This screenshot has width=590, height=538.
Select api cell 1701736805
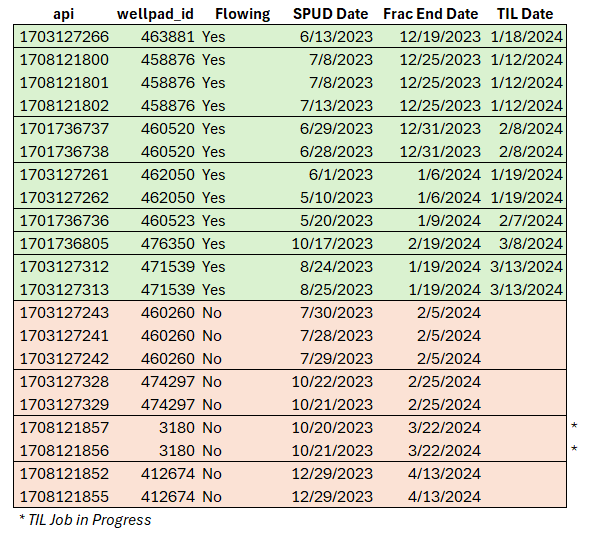(x=64, y=244)
